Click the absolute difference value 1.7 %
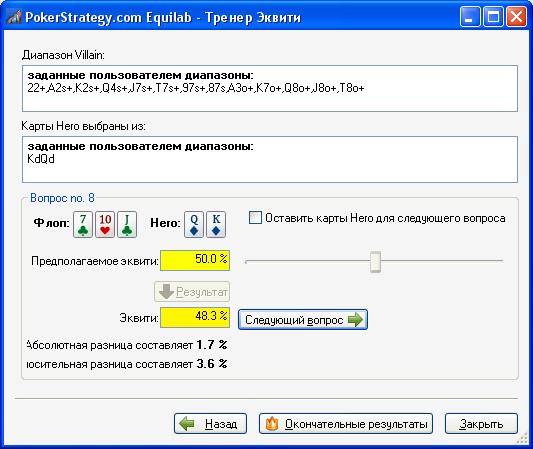Screen dimensions: 533x449 click(x=212, y=345)
